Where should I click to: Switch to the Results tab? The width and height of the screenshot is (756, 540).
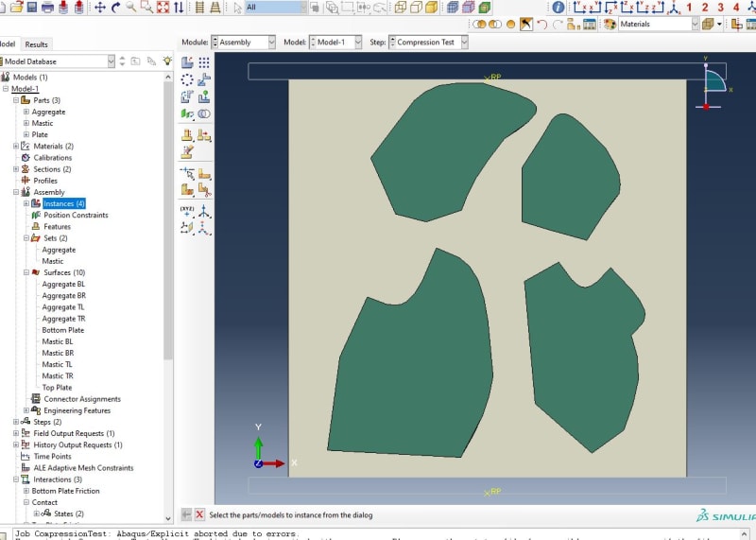pyautogui.click(x=36, y=44)
